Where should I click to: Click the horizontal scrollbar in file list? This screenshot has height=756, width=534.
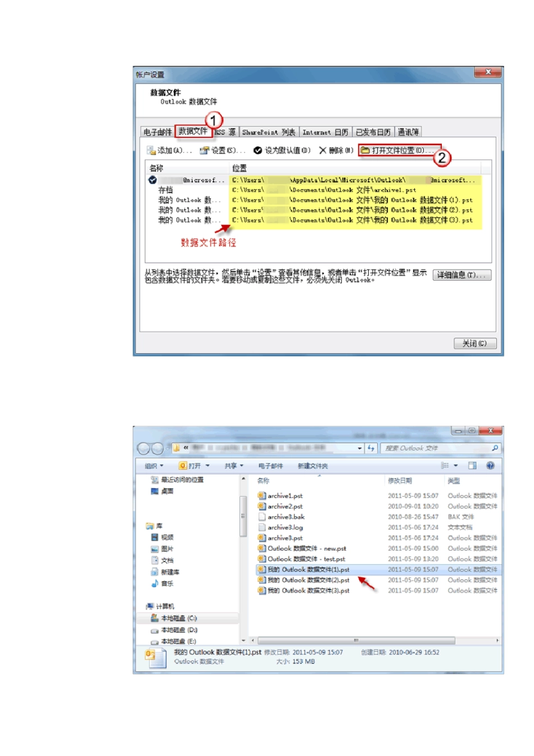click(355, 641)
